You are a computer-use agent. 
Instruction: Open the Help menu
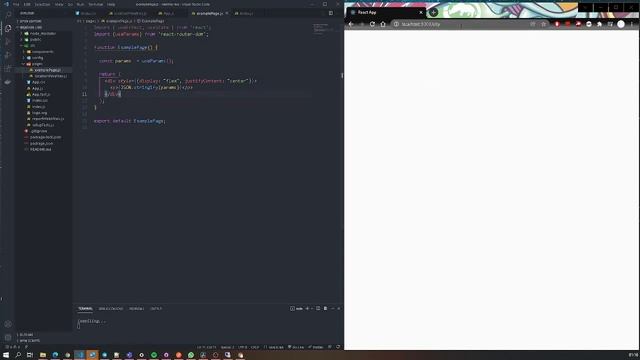[x=111, y=4]
